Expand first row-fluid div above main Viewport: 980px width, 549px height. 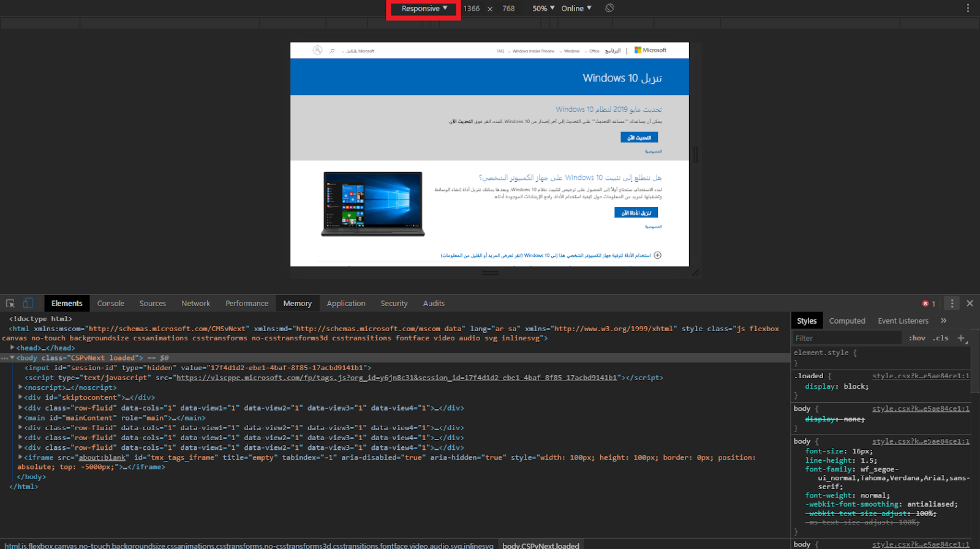pyautogui.click(x=20, y=408)
